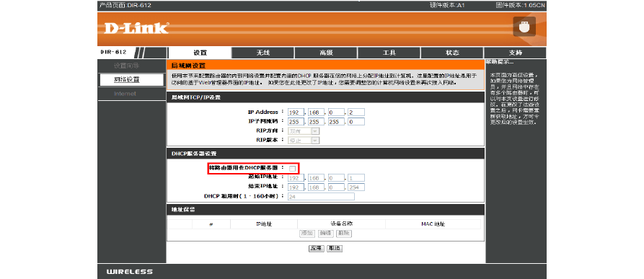
Task: Click IP Address second octet field 168
Action: tap(317, 112)
